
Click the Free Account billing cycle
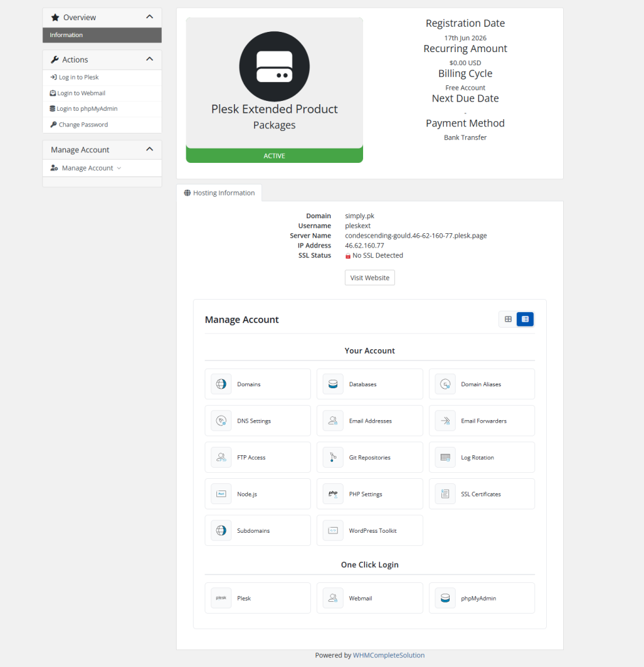tap(465, 88)
